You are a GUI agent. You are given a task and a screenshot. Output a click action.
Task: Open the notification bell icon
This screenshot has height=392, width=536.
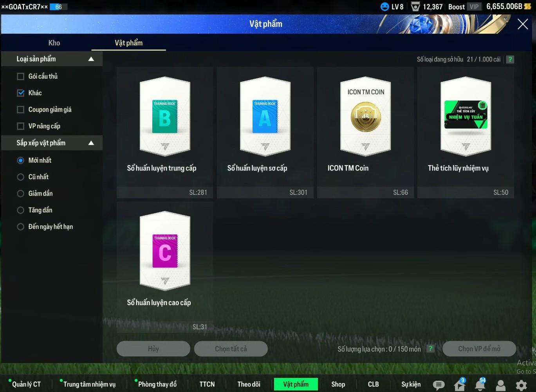480,385
